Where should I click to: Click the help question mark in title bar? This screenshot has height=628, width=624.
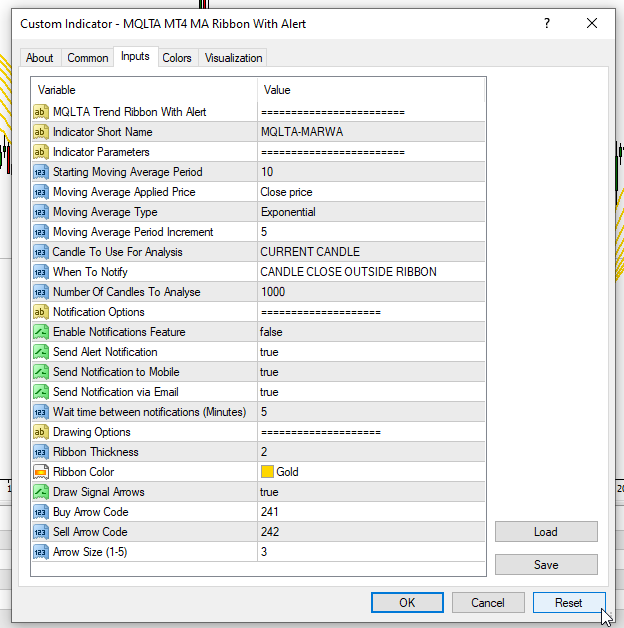coord(547,23)
